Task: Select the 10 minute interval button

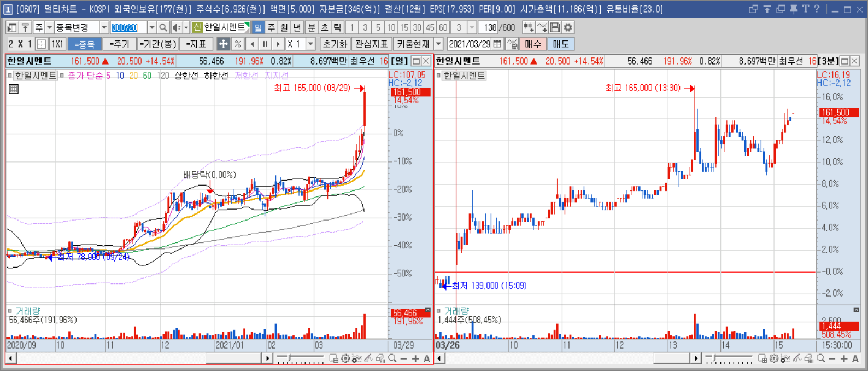Action: click(x=391, y=27)
